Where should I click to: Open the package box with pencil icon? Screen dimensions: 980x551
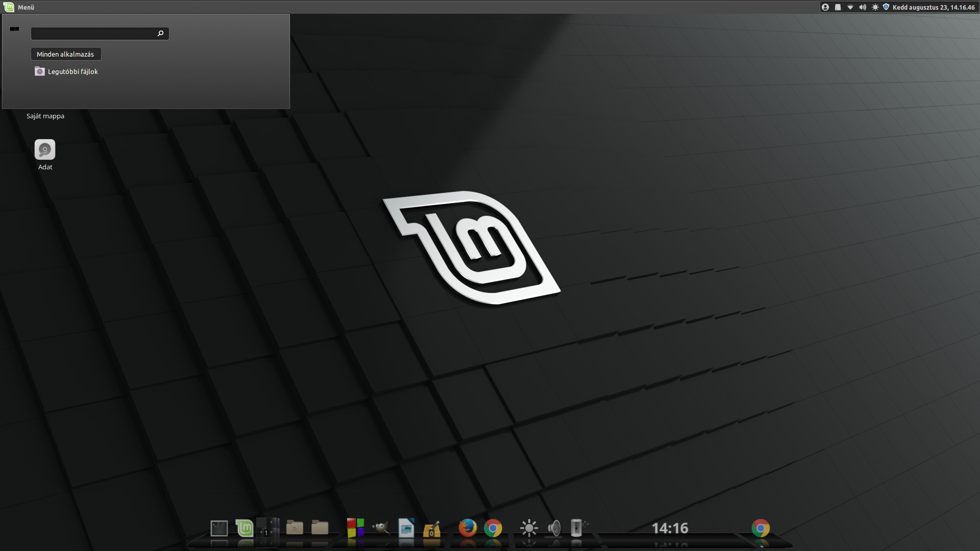click(432, 529)
